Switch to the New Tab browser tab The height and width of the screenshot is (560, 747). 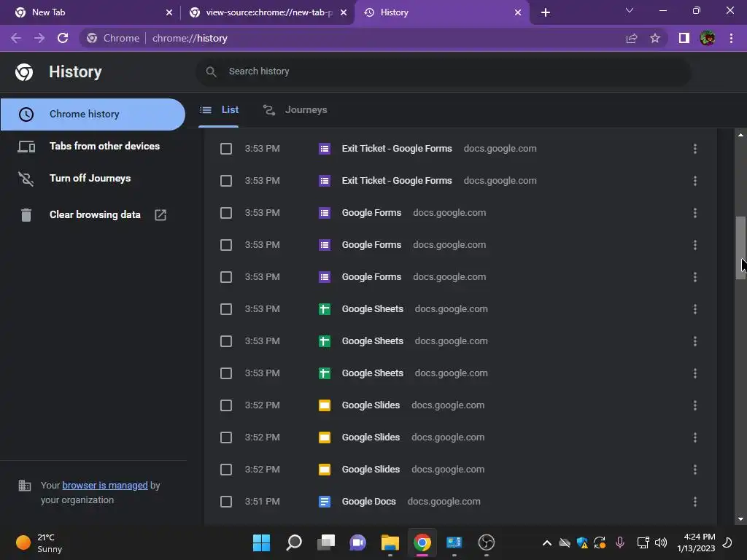89,12
